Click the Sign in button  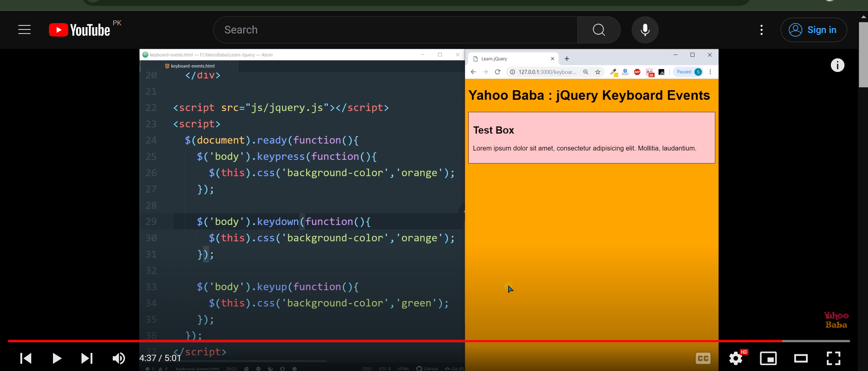click(813, 30)
